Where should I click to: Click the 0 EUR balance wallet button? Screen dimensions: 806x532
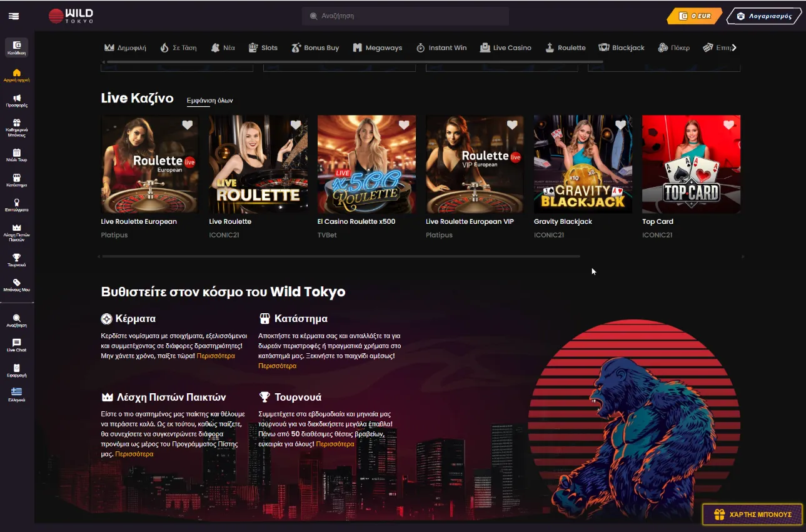click(x=695, y=16)
